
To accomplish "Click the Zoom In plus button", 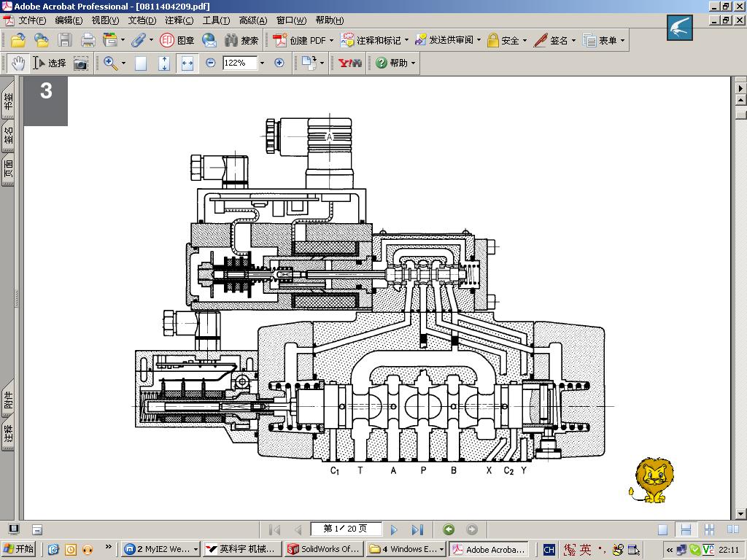I will point(279,63).
